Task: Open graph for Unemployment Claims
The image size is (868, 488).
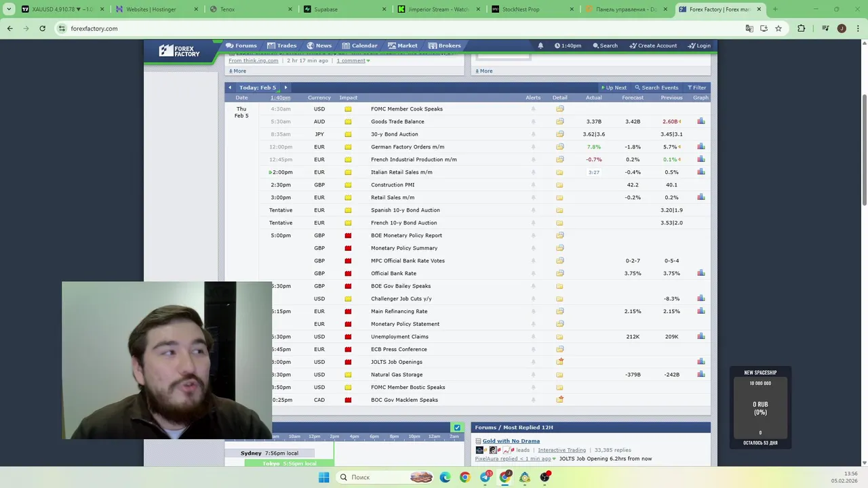Action: pyautogui.click(x=701, y=336)
